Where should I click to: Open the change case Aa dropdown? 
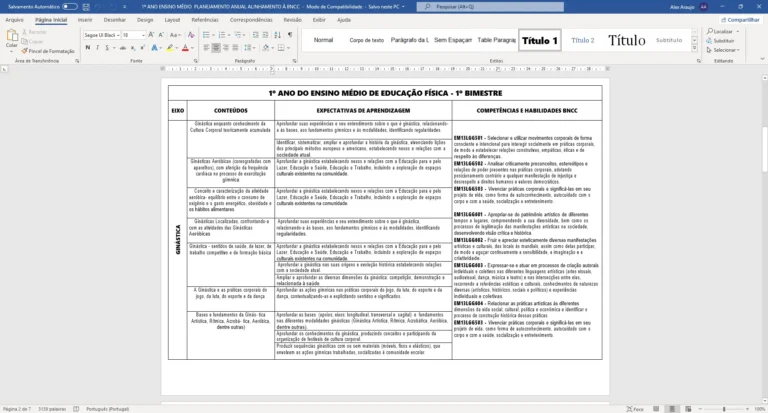tap(175, 35)
